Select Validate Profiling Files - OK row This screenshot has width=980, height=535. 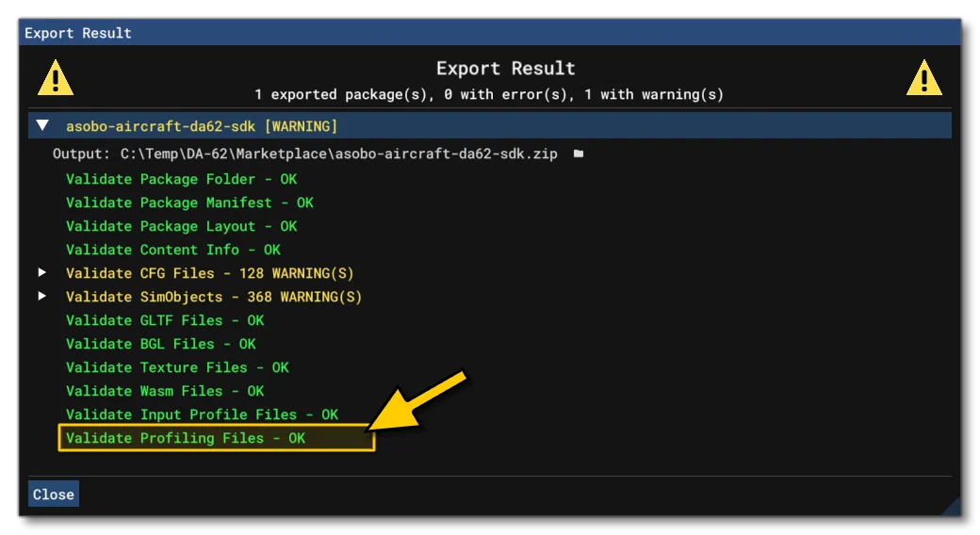pyautogui.click(x=186, y=438)
